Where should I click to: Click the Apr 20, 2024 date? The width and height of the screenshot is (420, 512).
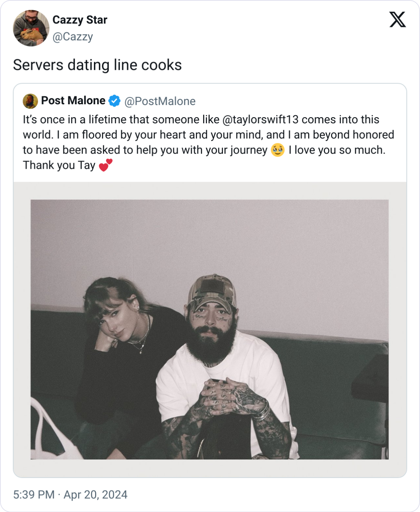click(x=95, y=494)
